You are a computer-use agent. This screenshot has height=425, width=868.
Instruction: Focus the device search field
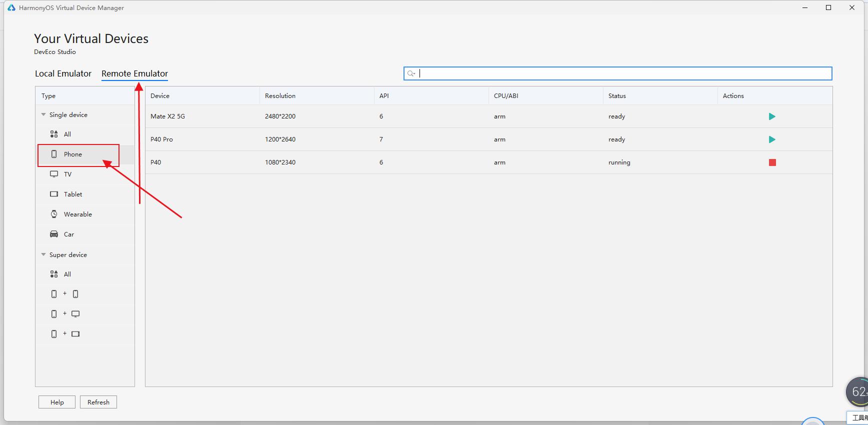[620, 73]
